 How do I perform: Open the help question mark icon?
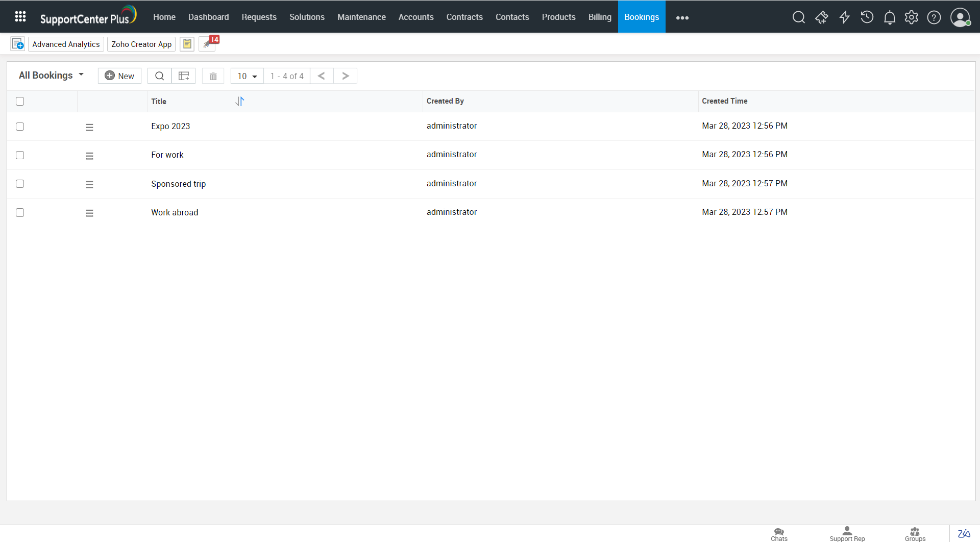(x=934, y=17)
